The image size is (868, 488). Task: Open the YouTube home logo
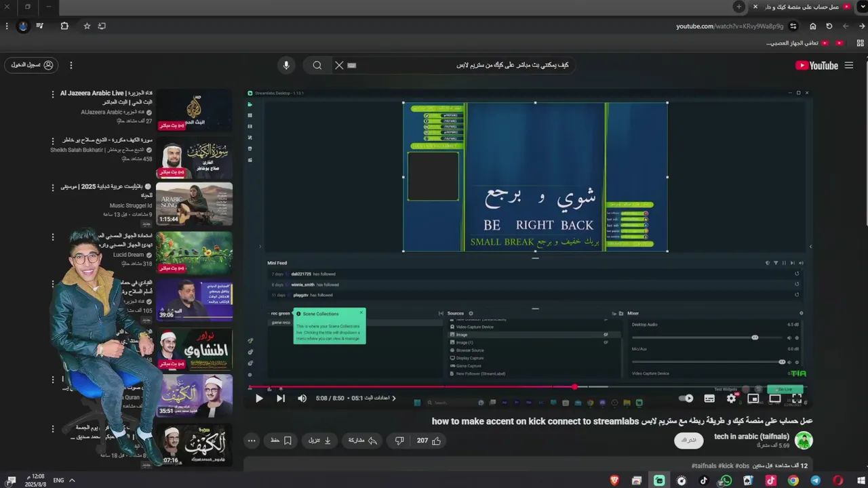click(x=816, y=66)
